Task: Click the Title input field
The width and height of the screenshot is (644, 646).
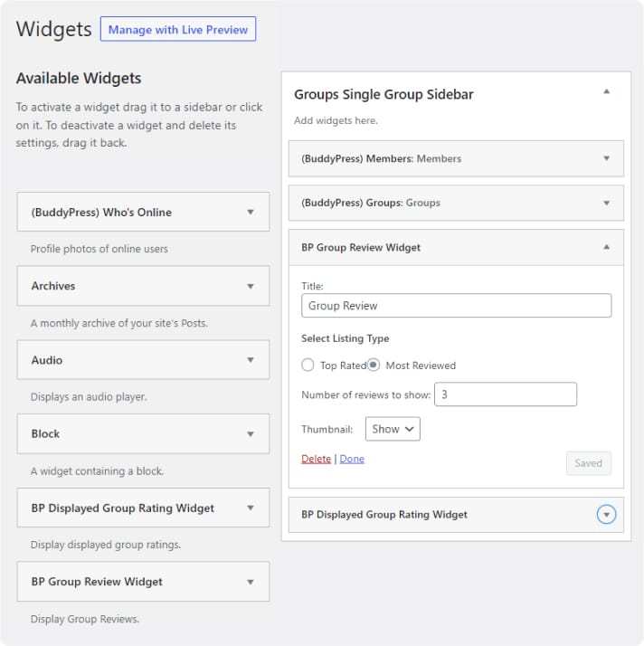Action: (x=456, y=306)
